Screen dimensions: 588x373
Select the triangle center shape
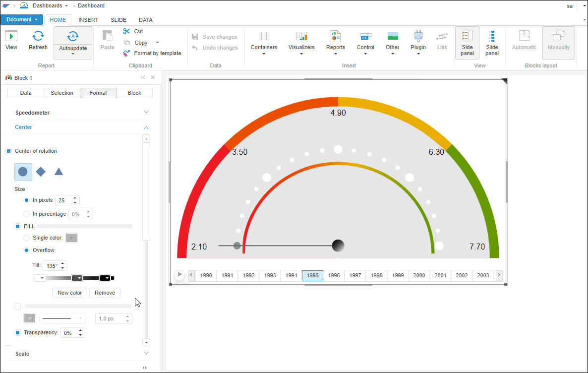coord(59,172)
